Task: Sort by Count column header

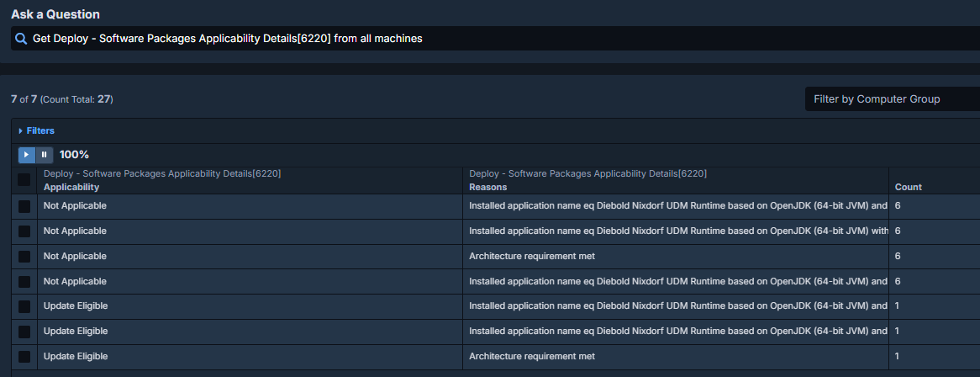Action: click(909, 187)
